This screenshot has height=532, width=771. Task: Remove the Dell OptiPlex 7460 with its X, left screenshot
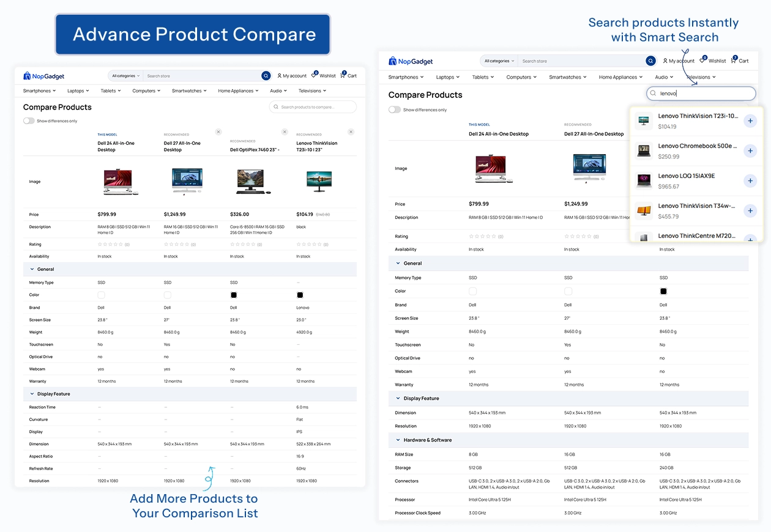coord(285,131)
